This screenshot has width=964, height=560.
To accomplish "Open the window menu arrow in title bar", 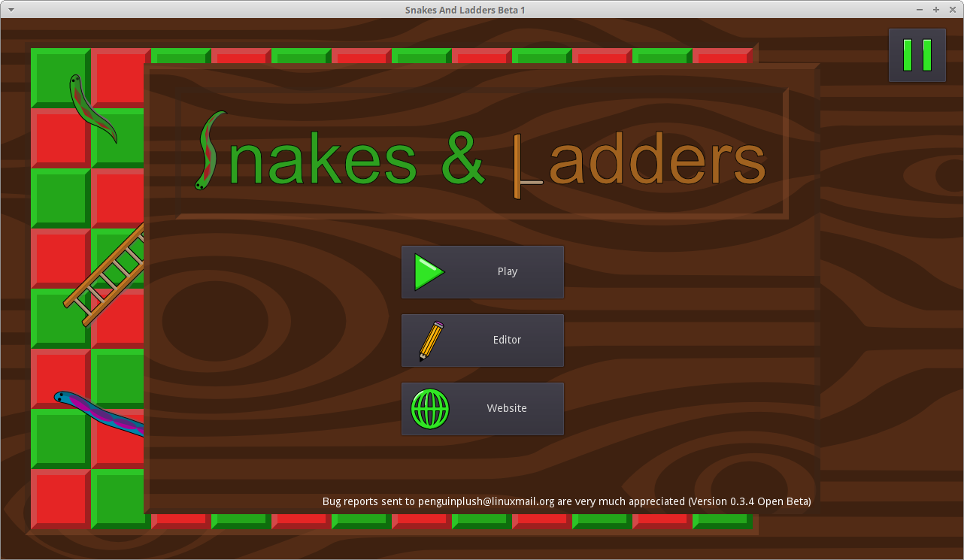I will click(x=11, y=10).
